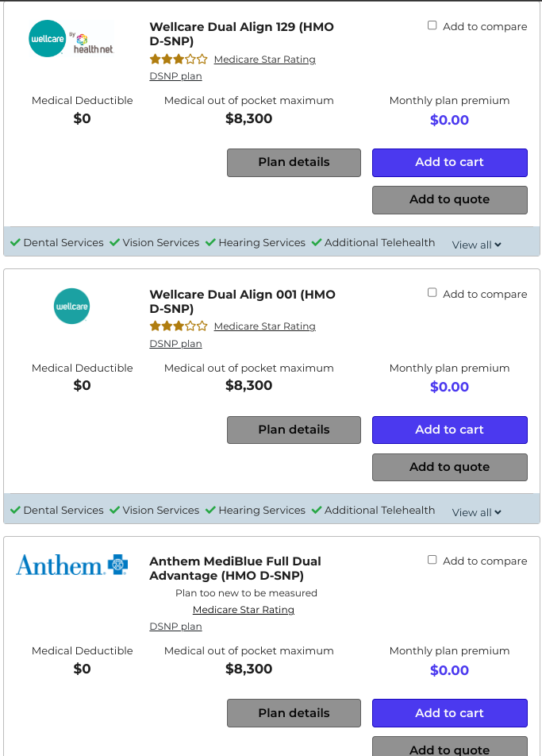The image size is (542, 756).
Task: Click star rating icons for Dual Align 001
Action: pyautogui.click(x=179, y=326)
